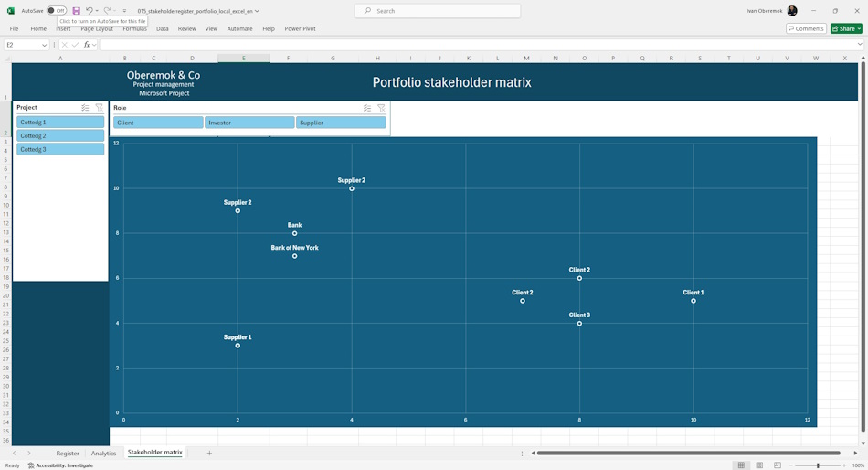The width and height of the screenshot is (868, 470).
Task: Clear filter on the Project slicer
Action: (x=99, y=108)
